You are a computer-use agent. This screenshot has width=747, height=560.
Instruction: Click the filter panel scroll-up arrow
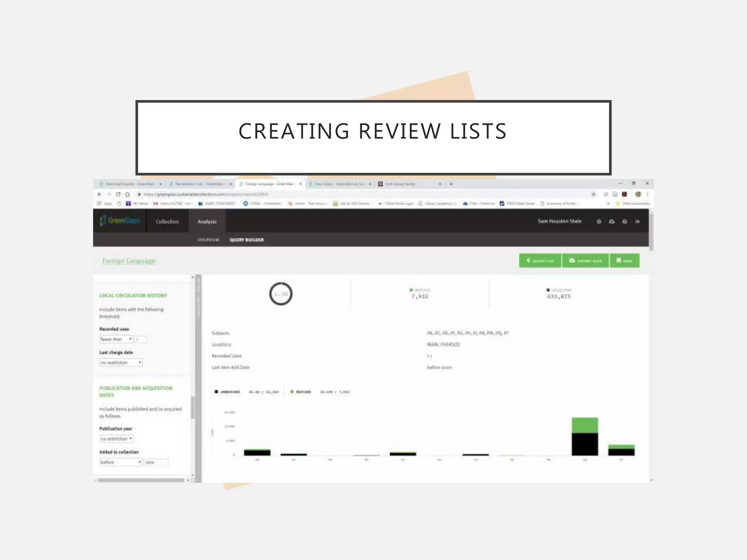pos(193,277)
